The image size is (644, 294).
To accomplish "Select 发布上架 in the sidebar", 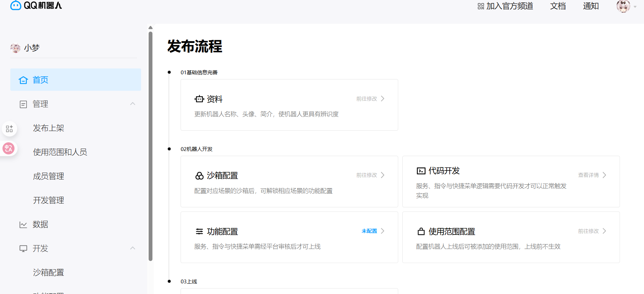I will tap(48, 128).
